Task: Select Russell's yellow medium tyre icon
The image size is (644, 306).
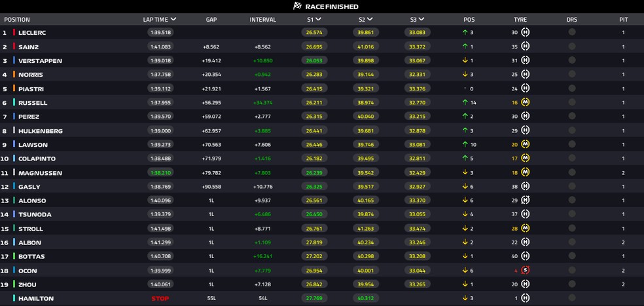Action: click(525, 102)
